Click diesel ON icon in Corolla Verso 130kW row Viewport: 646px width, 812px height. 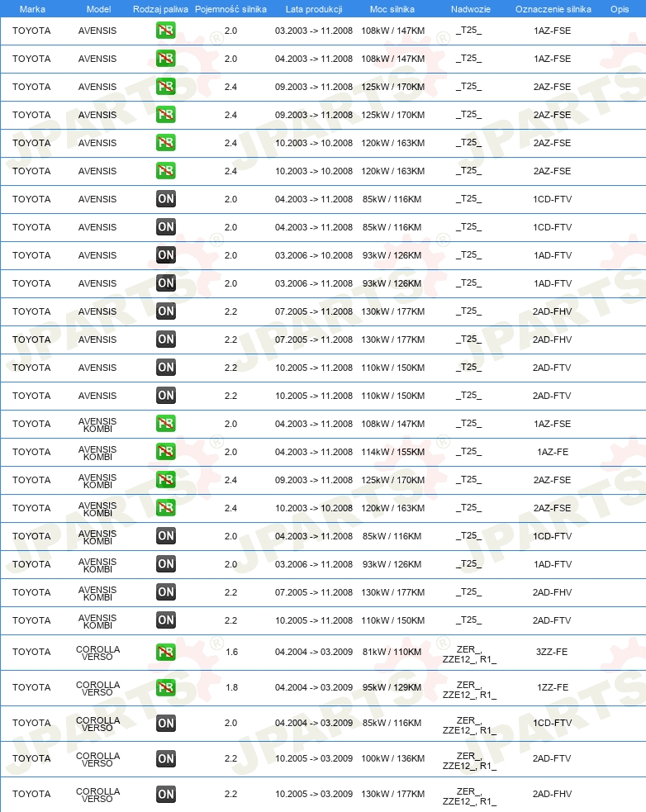point(166,794)
